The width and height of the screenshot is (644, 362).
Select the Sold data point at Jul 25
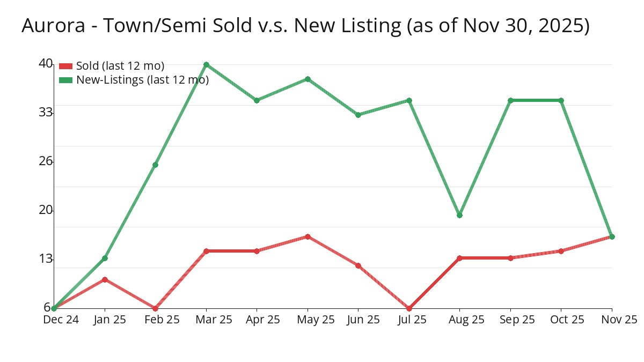[409, 308]
